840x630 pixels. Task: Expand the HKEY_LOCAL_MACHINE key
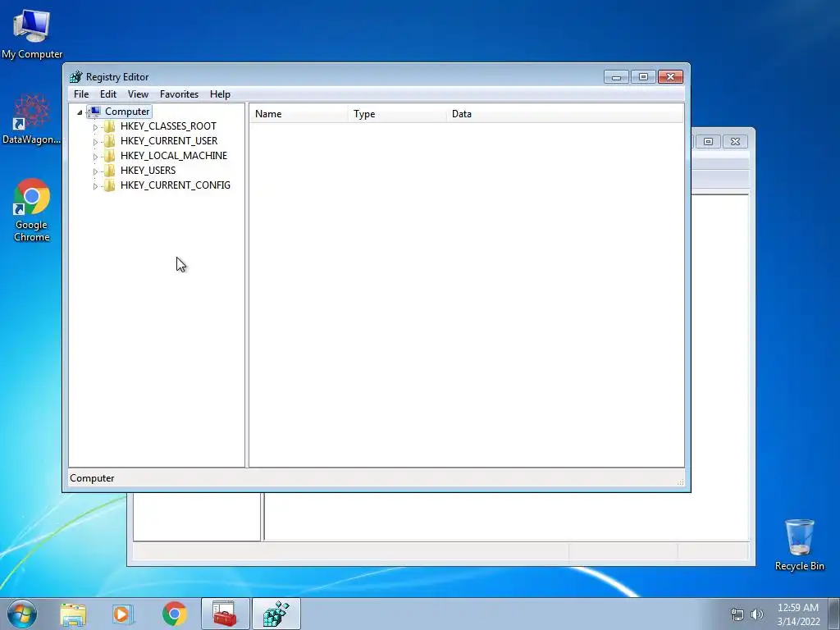pos(95,157)
